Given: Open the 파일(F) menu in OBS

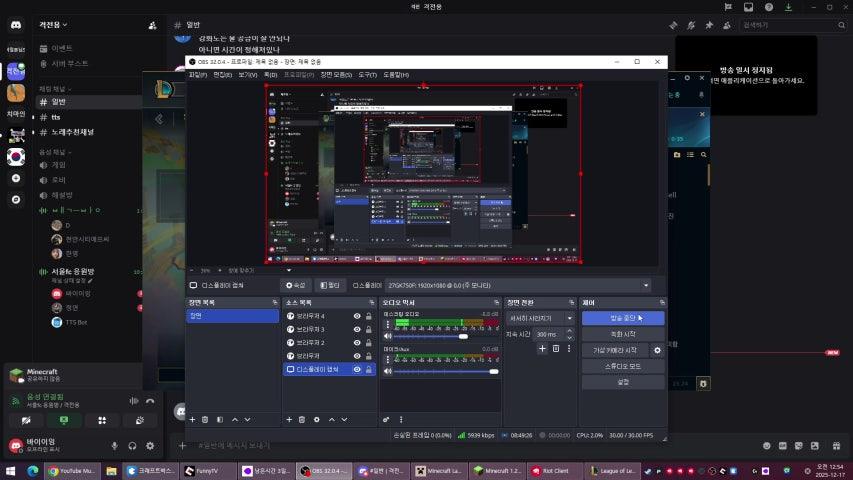Looking at the screenshot, I should pyautogui.click(x=198, y=74).
